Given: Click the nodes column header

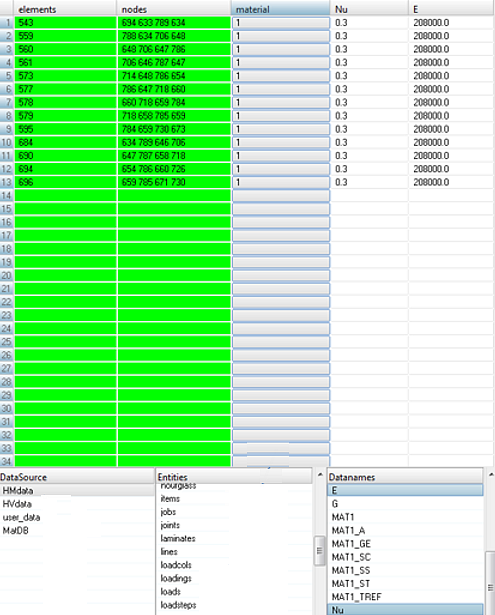Looking at the screenshot, I should pos(174,9).
